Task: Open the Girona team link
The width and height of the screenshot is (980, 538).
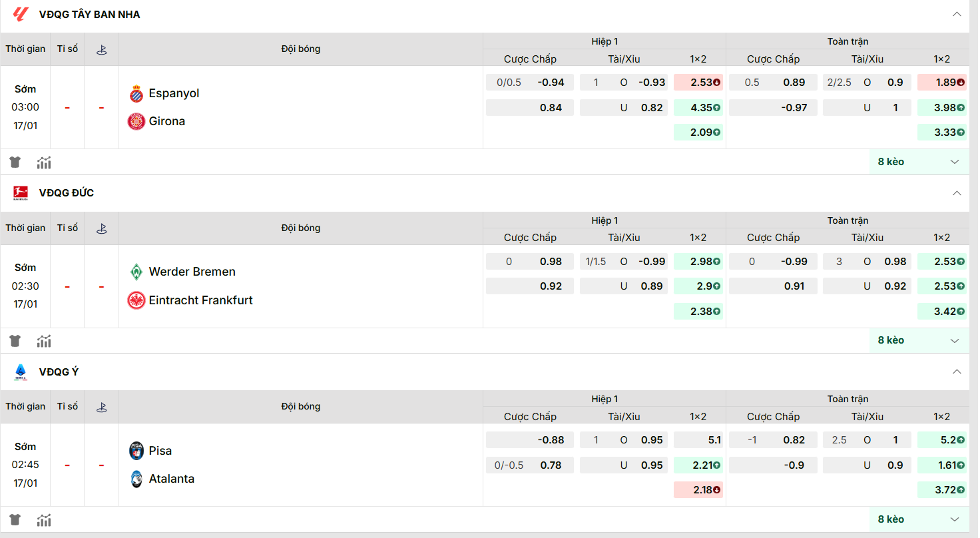Action: [x=167, y=121]
